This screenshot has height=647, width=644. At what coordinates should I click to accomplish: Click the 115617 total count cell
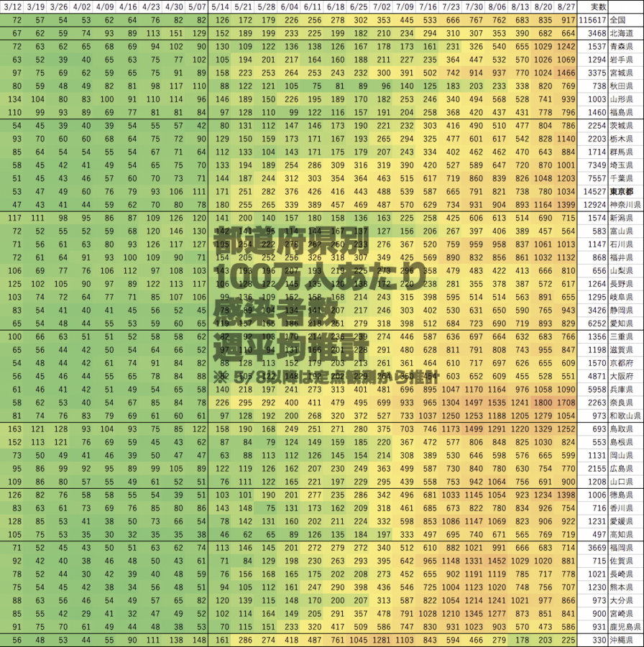point(592,20)
